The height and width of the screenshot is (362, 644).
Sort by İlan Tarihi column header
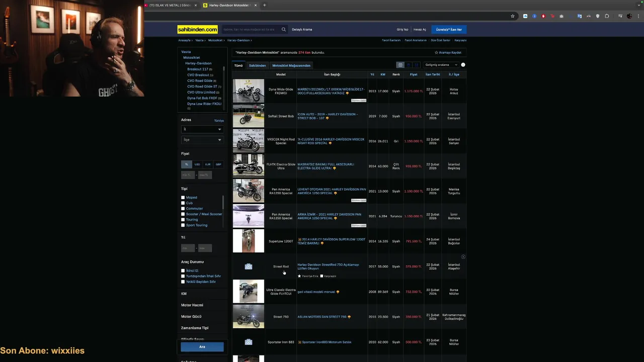433,74
